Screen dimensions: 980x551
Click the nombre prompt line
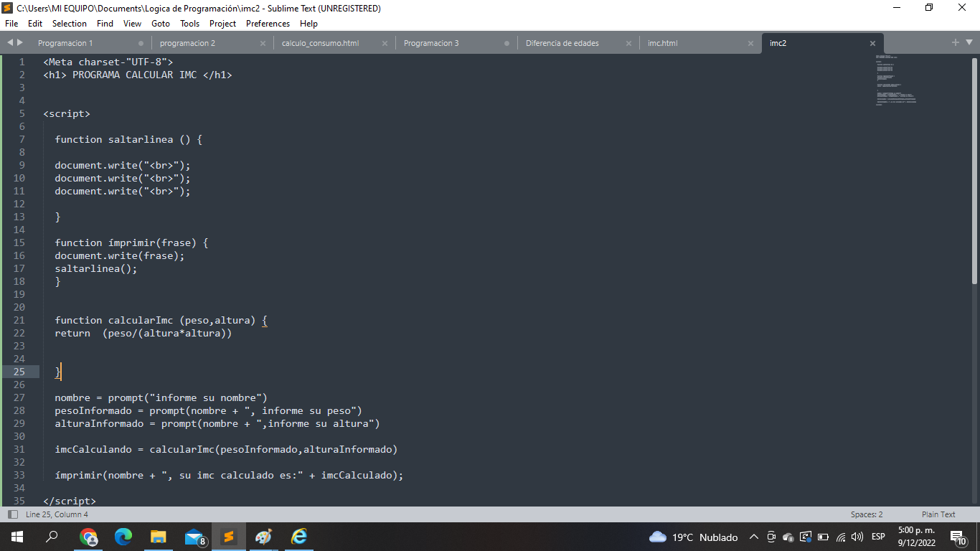coord(161,397)
